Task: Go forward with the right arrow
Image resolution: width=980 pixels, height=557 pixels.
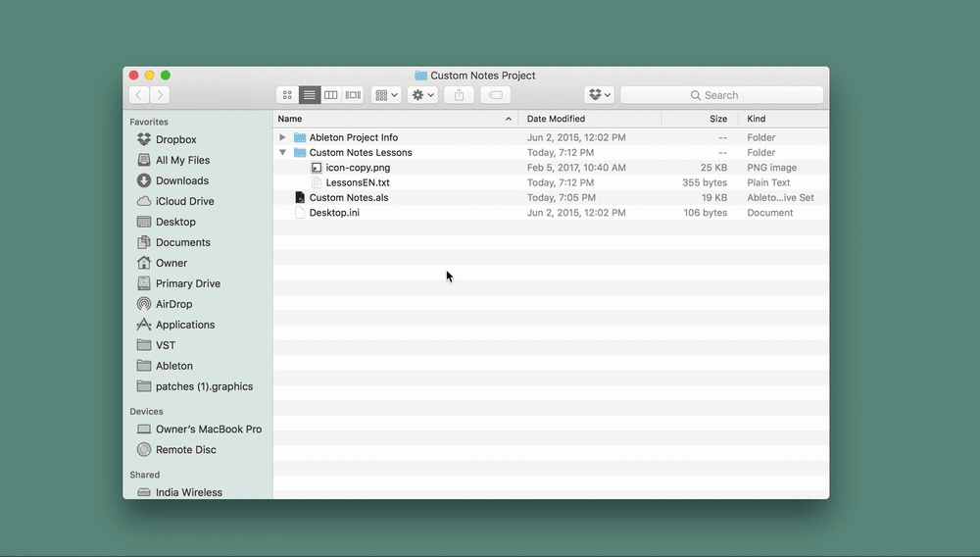Action: (x=160, y=95)
